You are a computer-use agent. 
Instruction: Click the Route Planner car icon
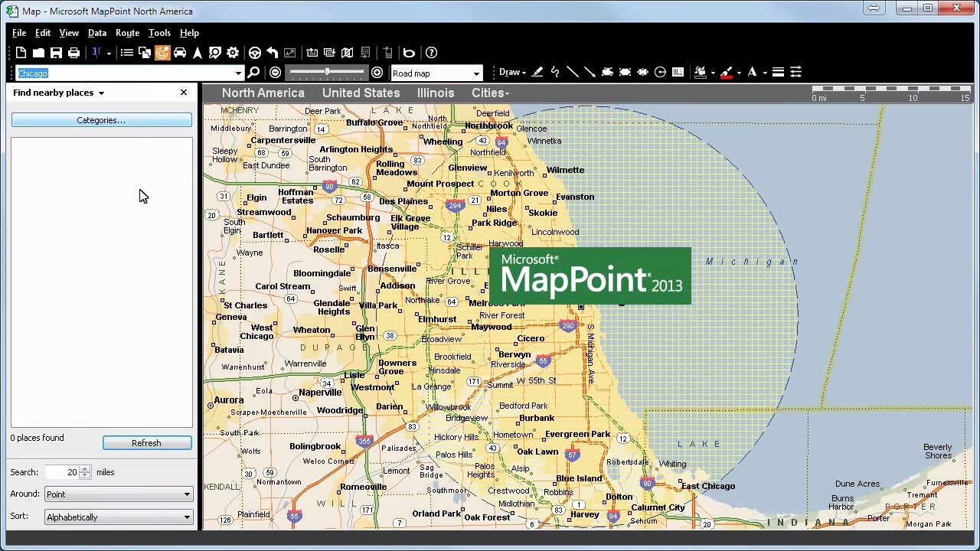180,52
